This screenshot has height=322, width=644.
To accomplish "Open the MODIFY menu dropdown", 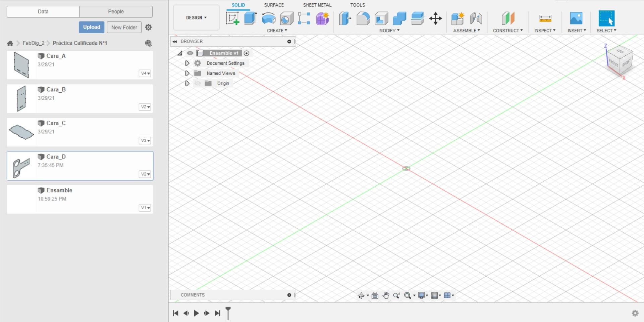I will [x=389, y=31].
